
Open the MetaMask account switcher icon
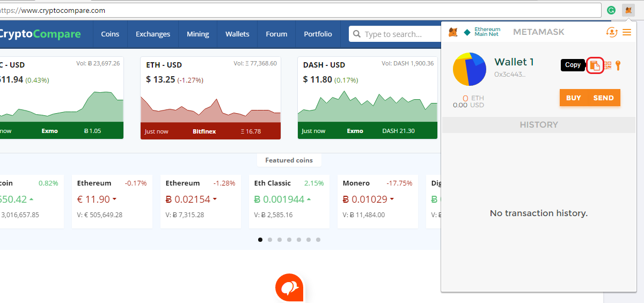pyautogui.click(x=612, y=32)
